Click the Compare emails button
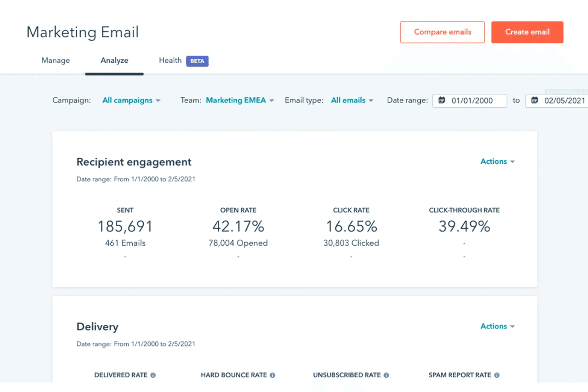Viewport: 588px width, 392px height. click(442, 32)
